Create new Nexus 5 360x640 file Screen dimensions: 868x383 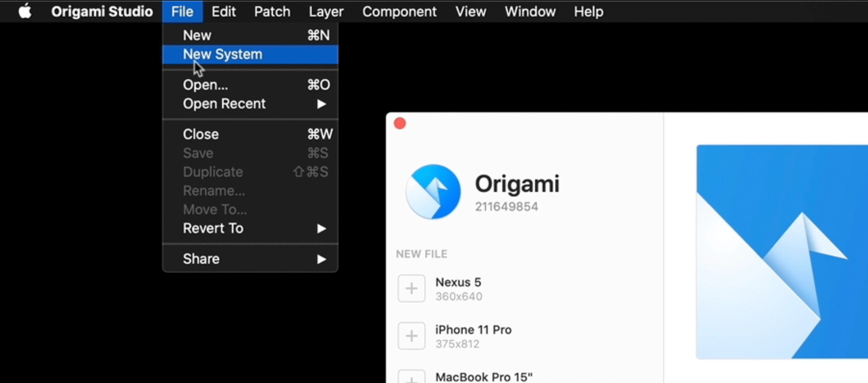coord(458,288)
